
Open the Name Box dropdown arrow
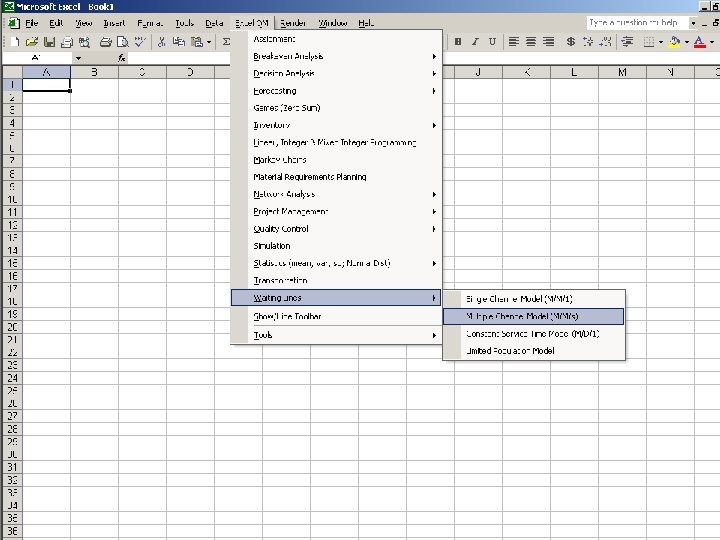click(x=79, y=58)
